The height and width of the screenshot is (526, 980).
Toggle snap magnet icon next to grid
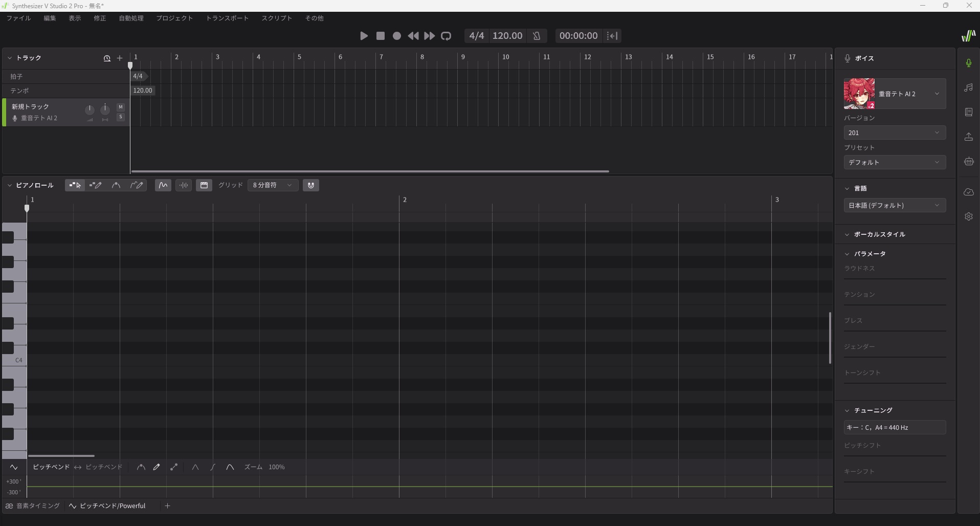point(311,185)
